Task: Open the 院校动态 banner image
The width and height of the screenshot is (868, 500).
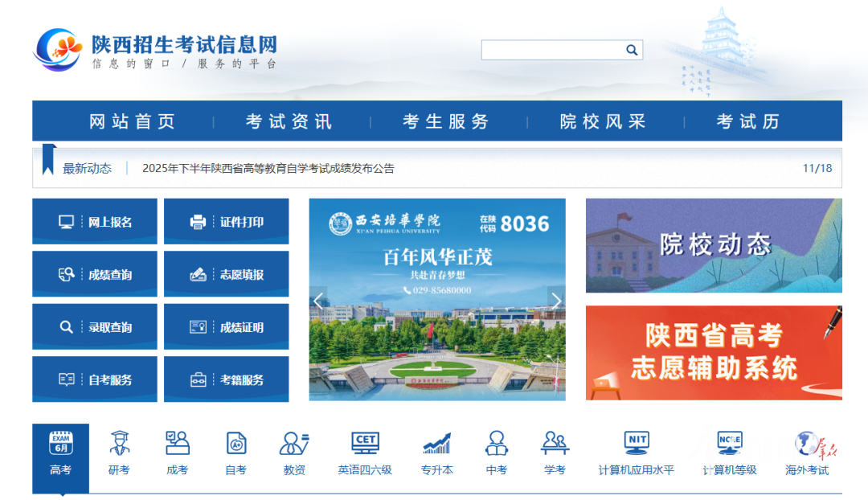Action: (x=714, y=245)
